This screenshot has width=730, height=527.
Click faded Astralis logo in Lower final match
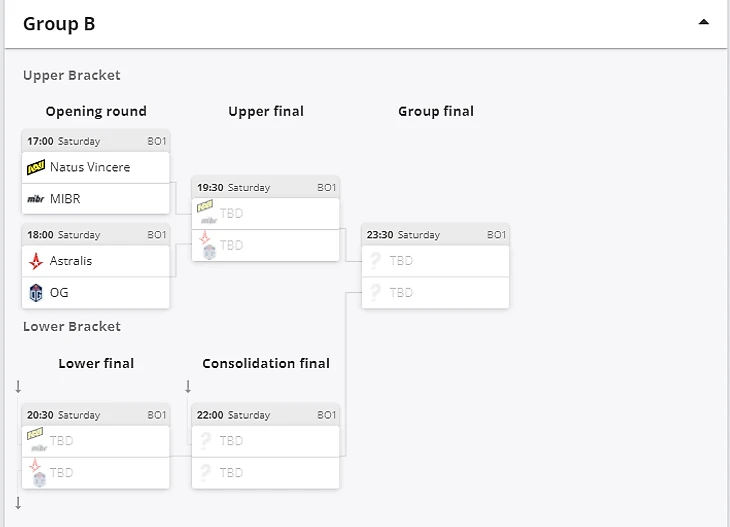pos(36,466)
